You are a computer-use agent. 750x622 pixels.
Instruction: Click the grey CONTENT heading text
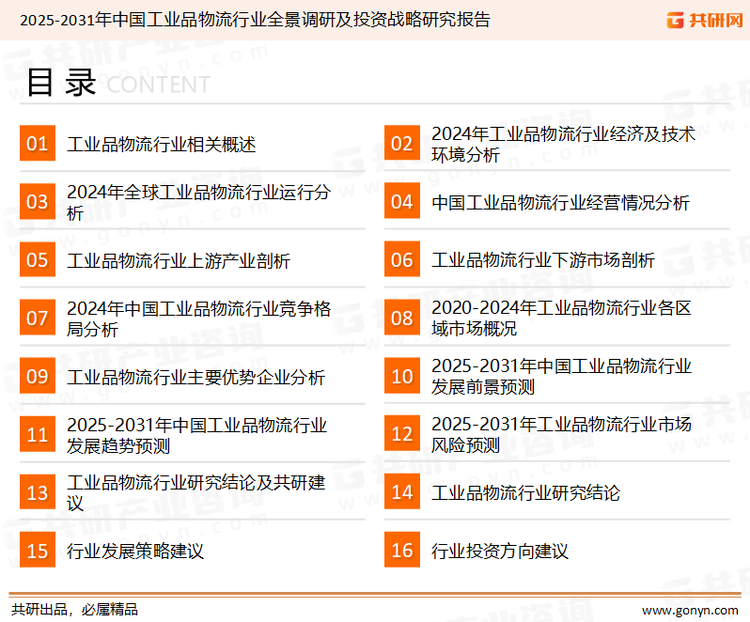tap(158, 85)
